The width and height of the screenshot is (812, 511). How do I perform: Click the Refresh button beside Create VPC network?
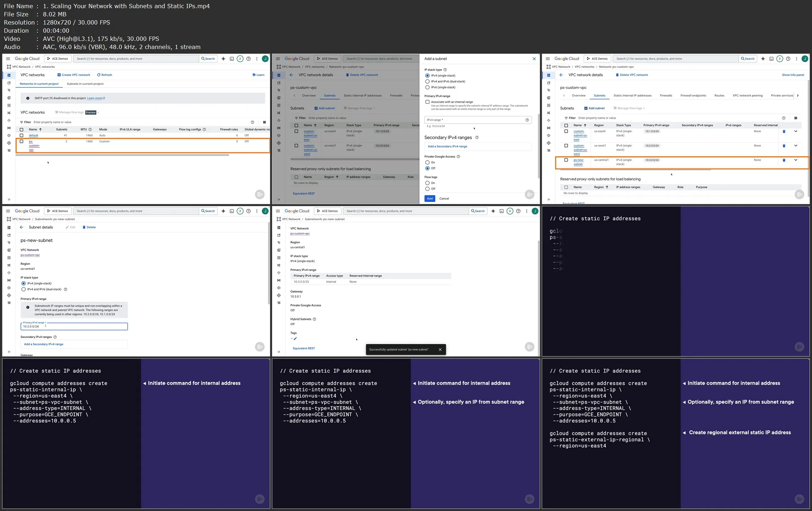click(104, 75)
